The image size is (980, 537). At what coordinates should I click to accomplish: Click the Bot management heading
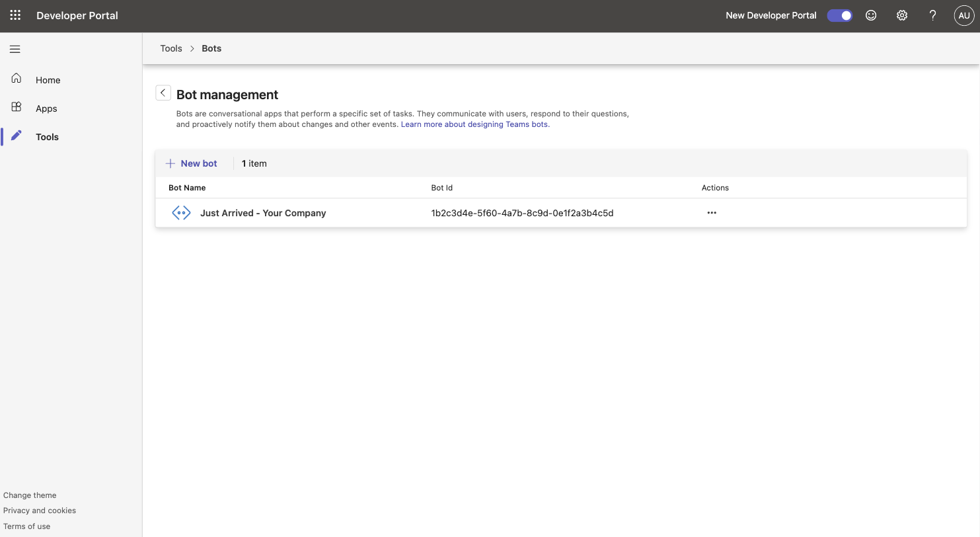227,95
